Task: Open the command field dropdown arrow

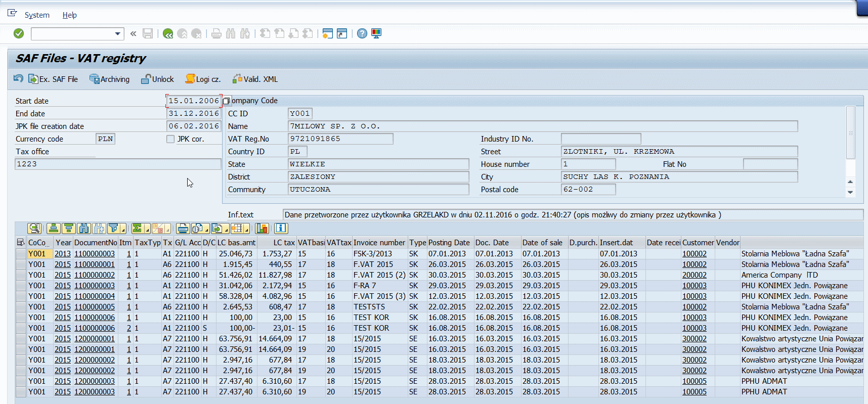Action: coord(118,34)
